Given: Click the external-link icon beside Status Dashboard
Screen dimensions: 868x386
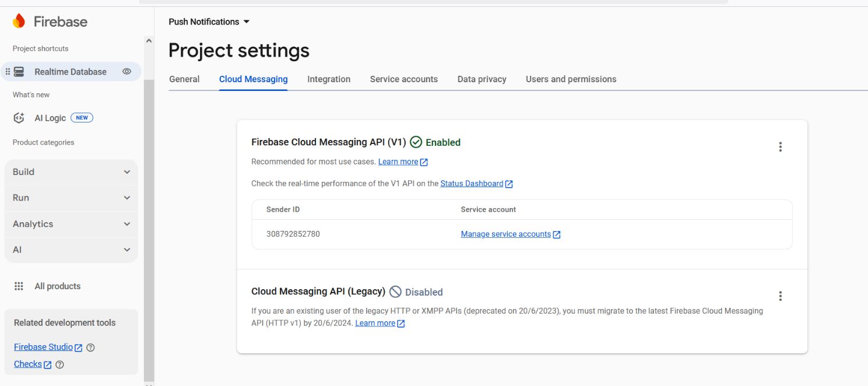Looking at the screenshot, I should pos(509,184).
